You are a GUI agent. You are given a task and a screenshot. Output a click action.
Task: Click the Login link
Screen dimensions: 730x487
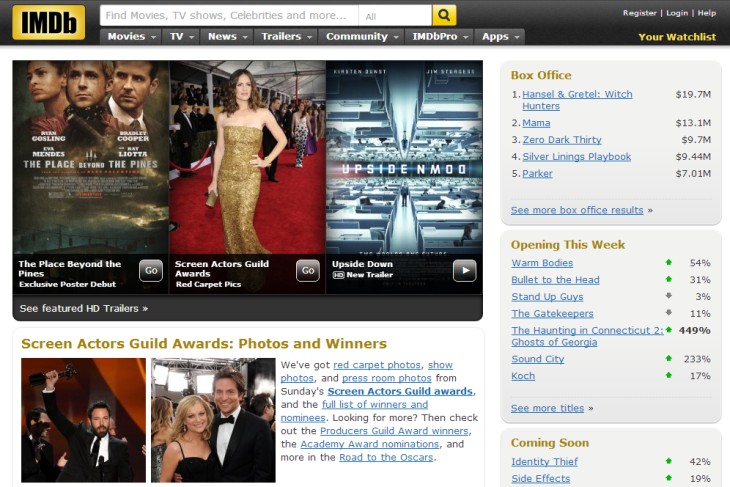click(677, 13)
